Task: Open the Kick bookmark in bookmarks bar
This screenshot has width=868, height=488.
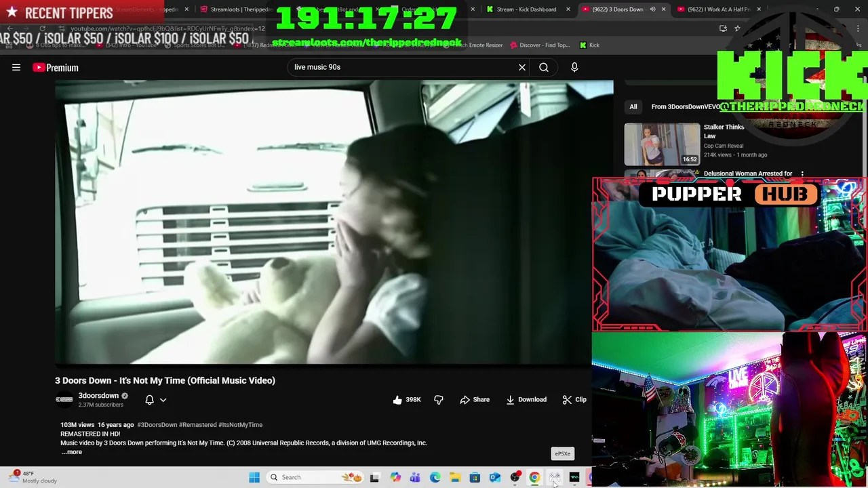Action: [589, 45]
